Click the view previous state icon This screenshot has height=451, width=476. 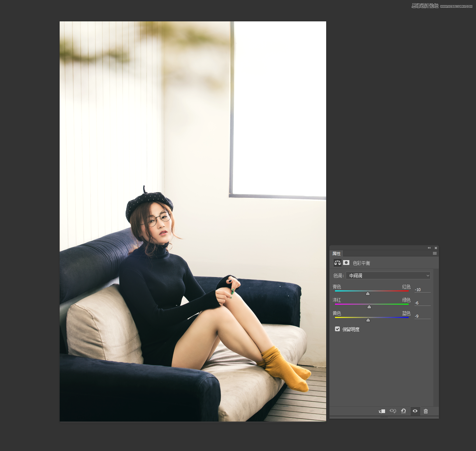[393, 411]
